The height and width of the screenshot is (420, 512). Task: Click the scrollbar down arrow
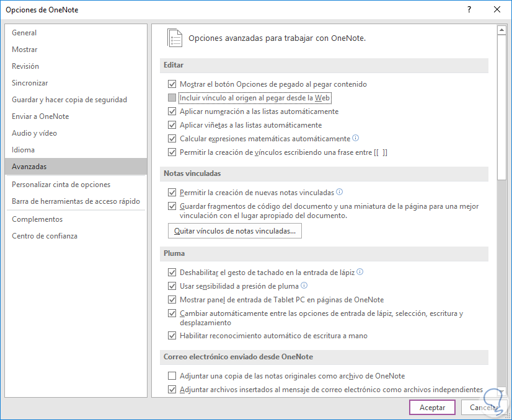pos(501,391)
